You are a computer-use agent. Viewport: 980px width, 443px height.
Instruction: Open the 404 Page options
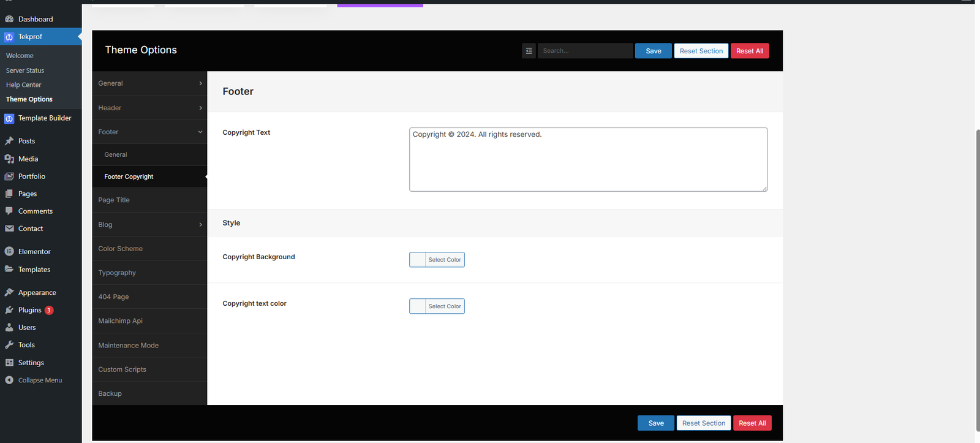(149, 297)
